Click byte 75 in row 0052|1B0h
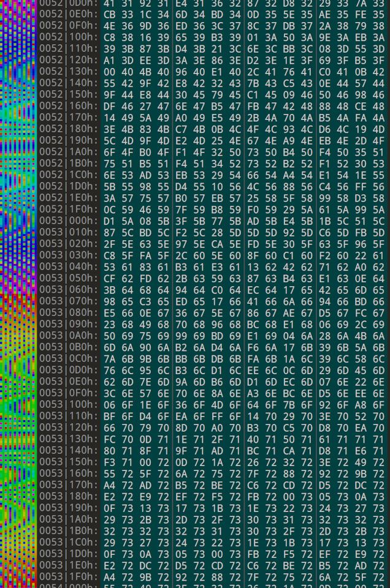The height and width of the screenshot is (588, 390). pos(109,164)
